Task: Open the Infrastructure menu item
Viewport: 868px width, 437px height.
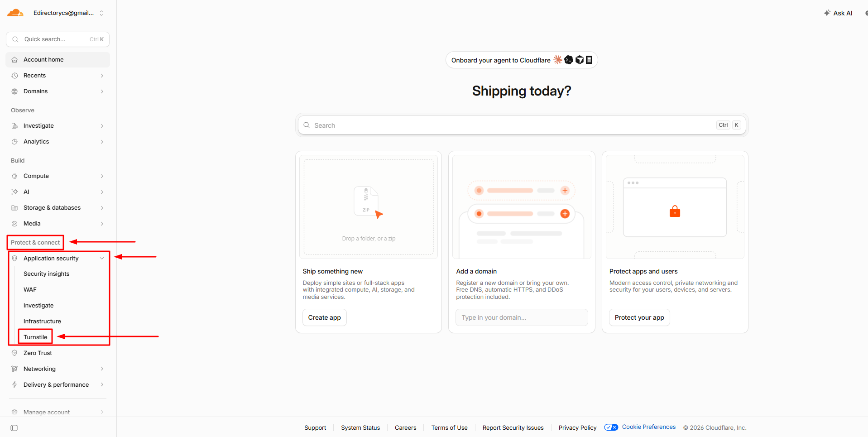Action: coord(42,322)
